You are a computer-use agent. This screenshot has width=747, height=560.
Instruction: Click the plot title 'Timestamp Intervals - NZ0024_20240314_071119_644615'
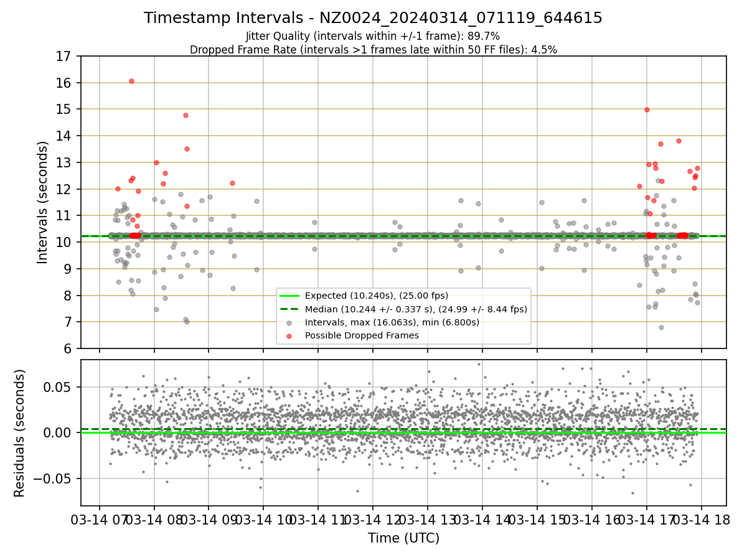(x=373, y=18)
